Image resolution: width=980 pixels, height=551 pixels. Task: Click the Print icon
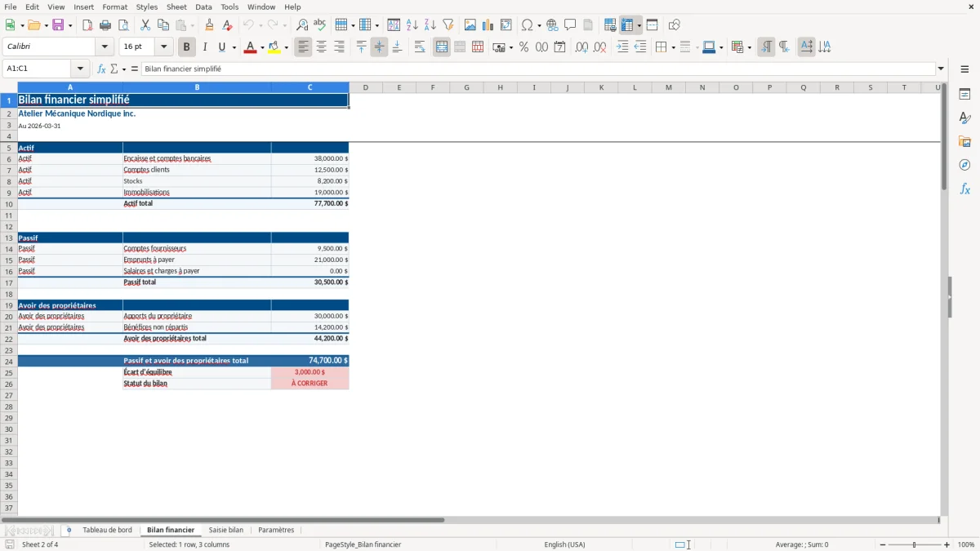[x=105, y=25]
